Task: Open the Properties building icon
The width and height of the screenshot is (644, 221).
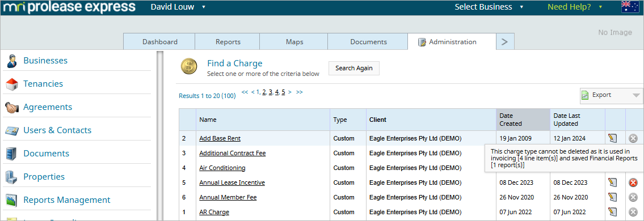Action: 11,177
